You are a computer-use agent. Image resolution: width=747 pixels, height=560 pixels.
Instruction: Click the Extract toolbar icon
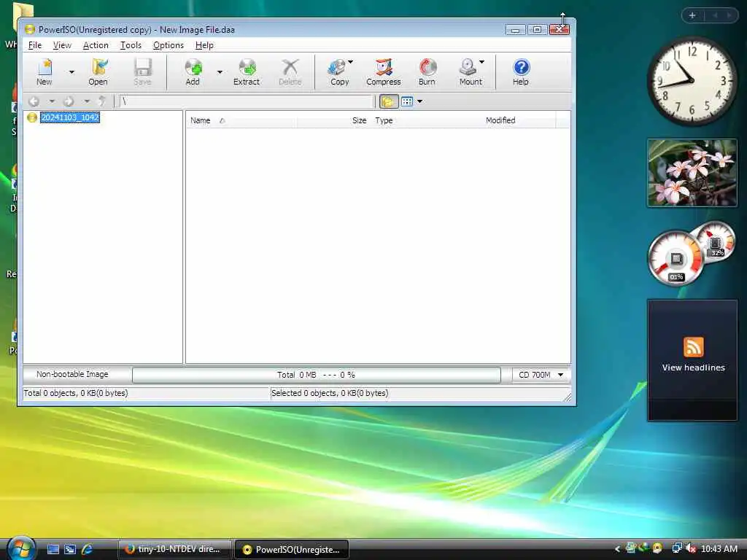pos(247,72)
